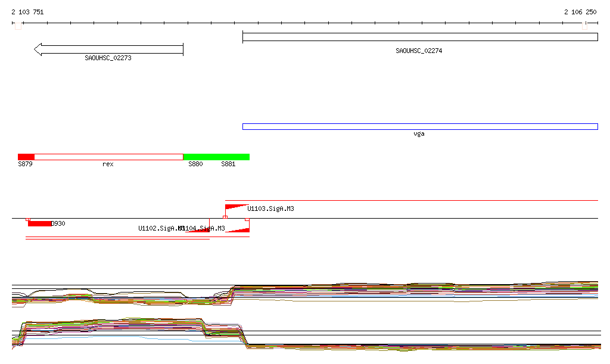The image size is (610, 364).
Task: Select the red S879 segment
Action: click(x=26, y=157)
